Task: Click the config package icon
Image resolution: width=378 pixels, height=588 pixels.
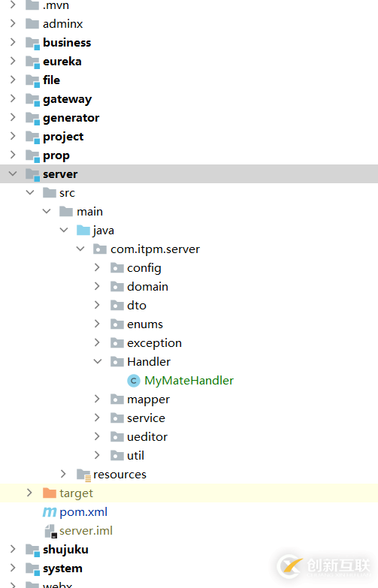Action: coord(117,268)
